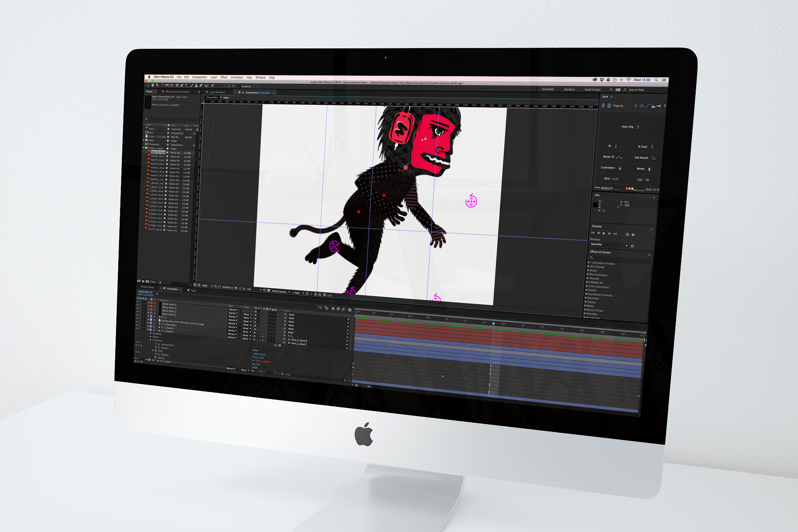798x532 pixels.
Task: Select the Rotation tool
Action: pos(163,85)
